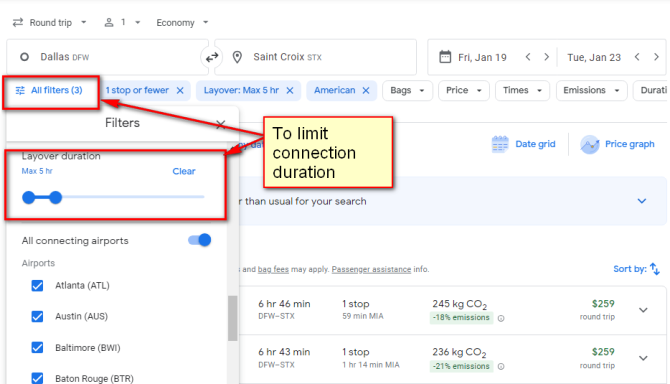Expand the price insight banner chevron

(642, 201)
